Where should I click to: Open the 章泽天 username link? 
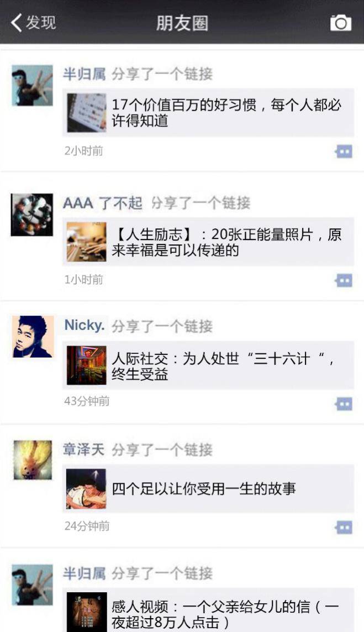pyautogui.click(x=84, y=450)
